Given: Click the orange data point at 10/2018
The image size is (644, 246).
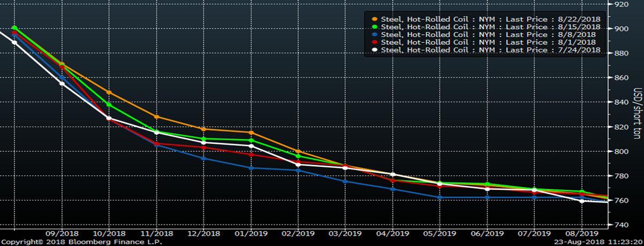Looking at the screenshot, I should 109,92.
